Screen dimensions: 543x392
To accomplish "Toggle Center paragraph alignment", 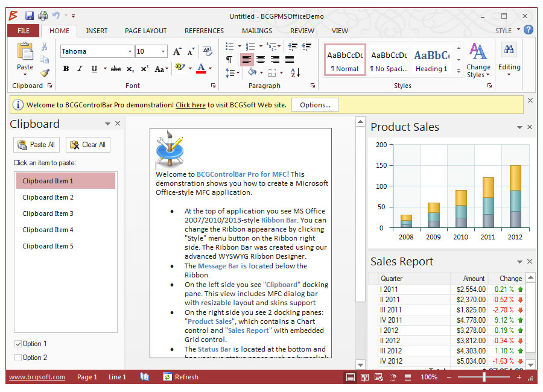I will [261, 60].
